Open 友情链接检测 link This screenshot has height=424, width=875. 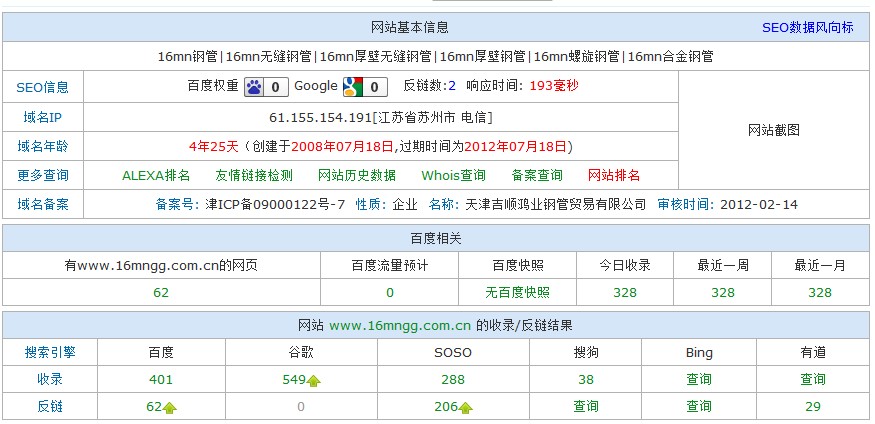[x=254, y=175]
